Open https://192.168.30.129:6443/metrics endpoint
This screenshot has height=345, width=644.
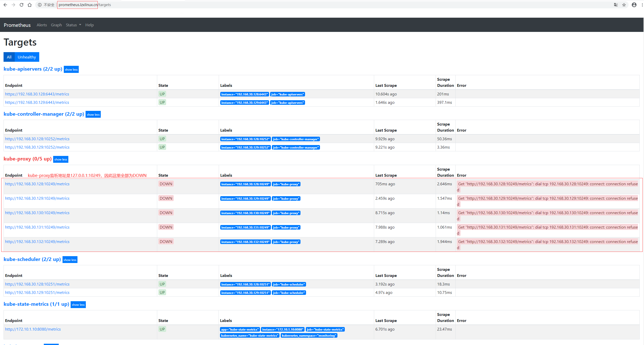coord(37,103)
